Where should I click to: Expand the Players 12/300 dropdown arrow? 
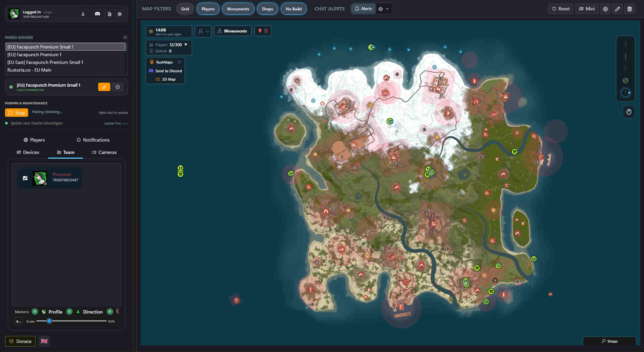click(x=186, y=45)
